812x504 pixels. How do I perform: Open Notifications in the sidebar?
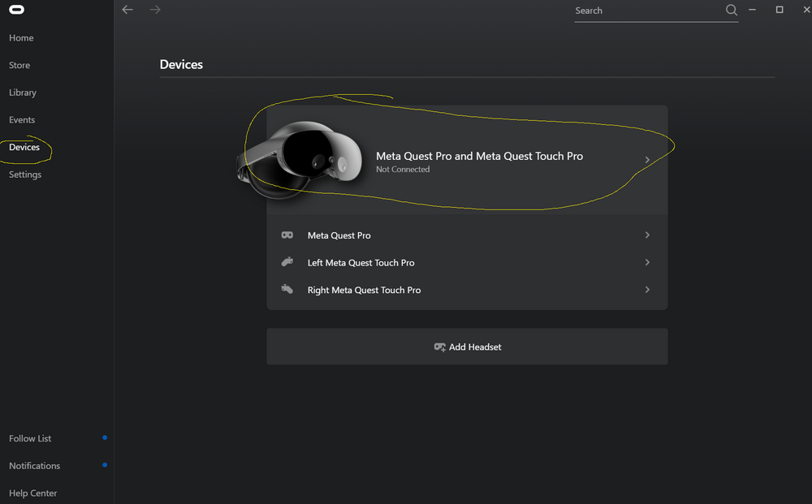(34, 466)
